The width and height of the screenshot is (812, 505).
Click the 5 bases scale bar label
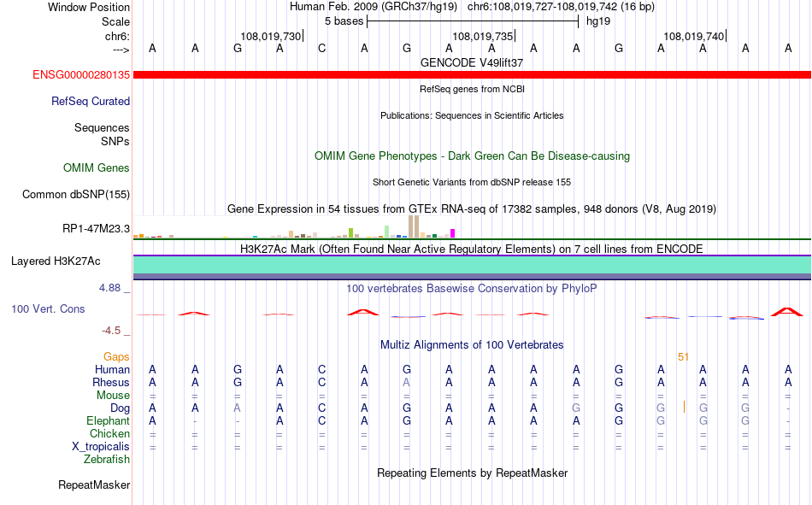344,21
